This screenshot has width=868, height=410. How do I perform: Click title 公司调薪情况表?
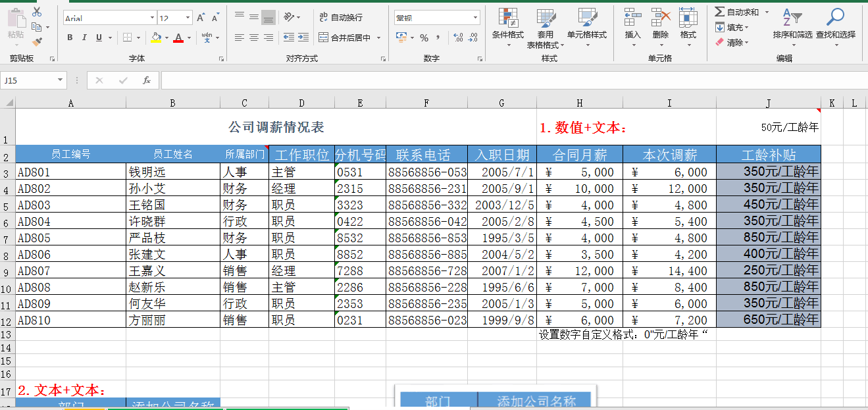pos(276,127)
